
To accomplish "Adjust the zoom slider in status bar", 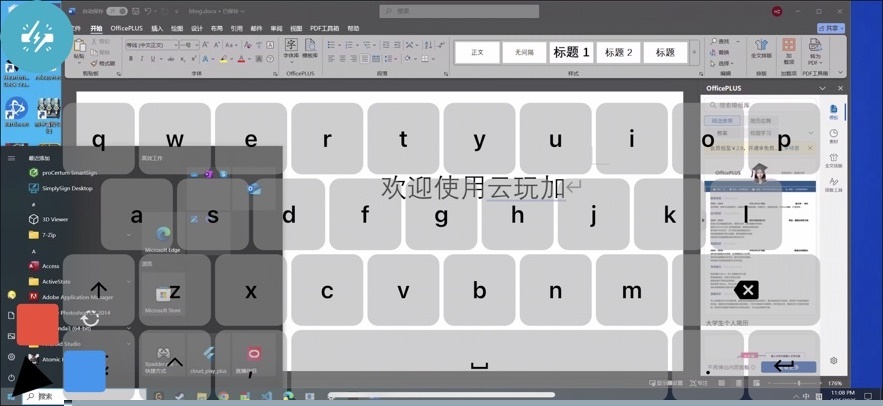I will [x=800, y=383].
